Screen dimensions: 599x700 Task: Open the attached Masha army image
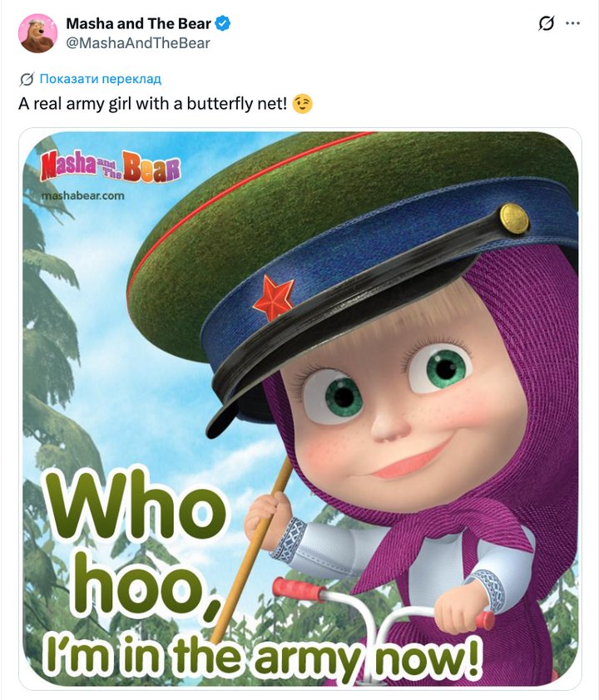point(299,408)
